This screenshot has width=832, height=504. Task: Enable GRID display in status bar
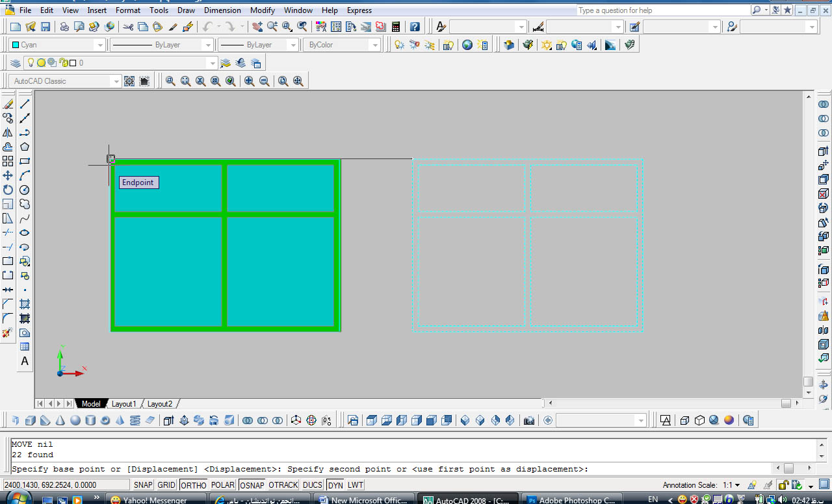tap(166, 485)
